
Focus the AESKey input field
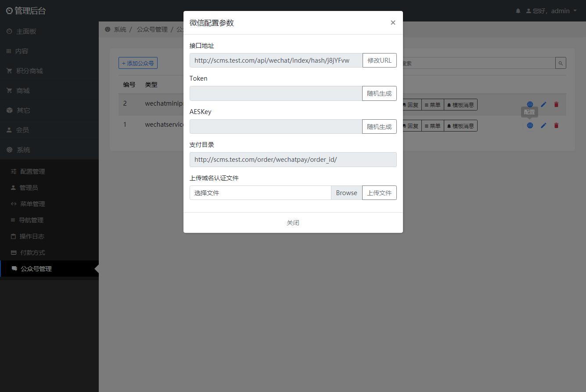pyautogui.click(x=276, y=127)
